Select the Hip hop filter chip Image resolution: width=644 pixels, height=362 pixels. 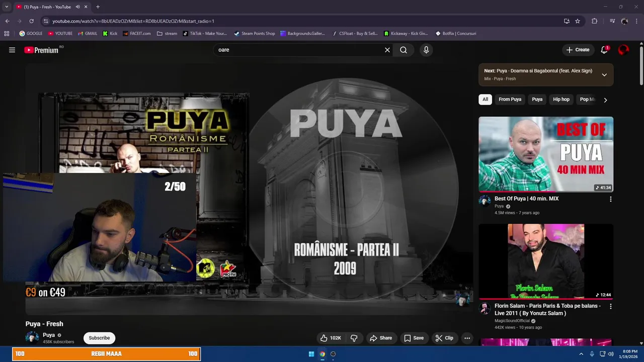pos(561,100)
